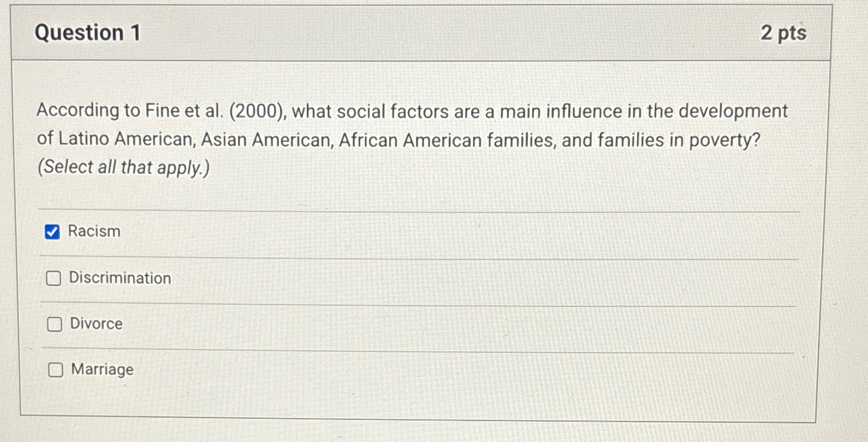
Task: Click the Racism answer label
Action: [x=94, y=231]
